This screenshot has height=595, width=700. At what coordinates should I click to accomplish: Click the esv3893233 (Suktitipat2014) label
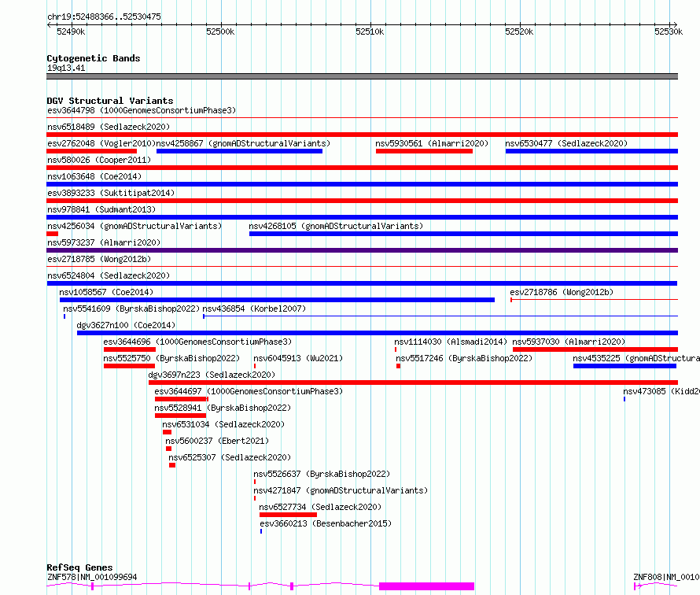111,193
